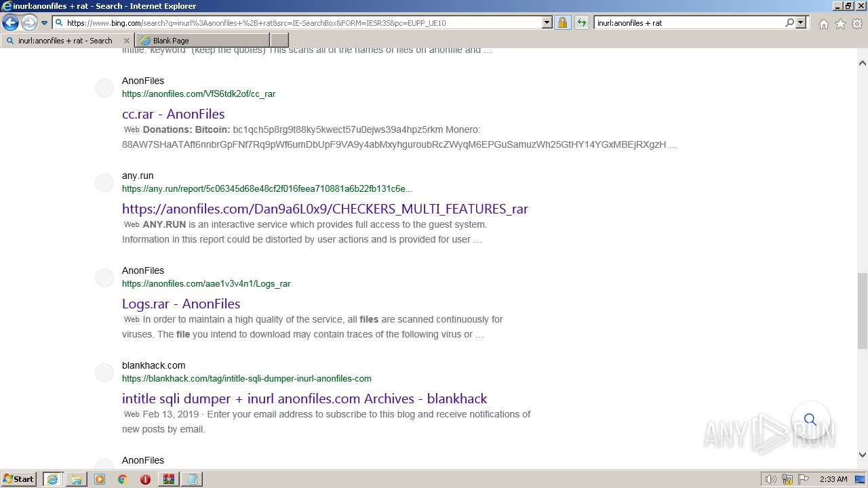Click the favicon circle beside any.run
Screen dimensions: 868x488
[104, 183]
